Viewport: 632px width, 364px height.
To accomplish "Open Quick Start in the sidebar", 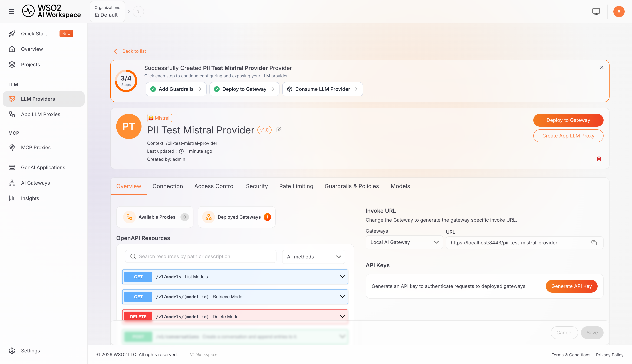I will click(x=44, y=34).
